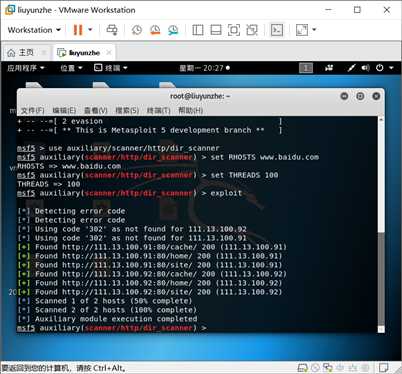The width and height of the screenshot is (402, 374).
Task: Open the terminal 查看(V) menu
Action: 96,110
